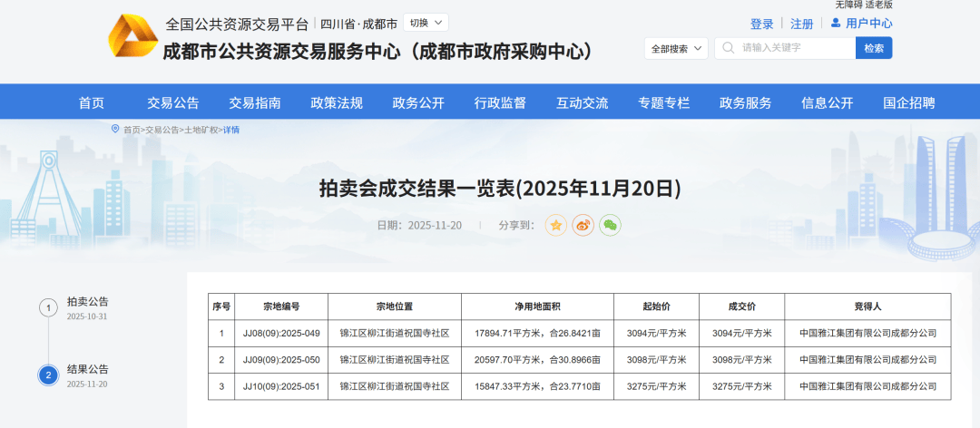Open 国企招聘 navigation item
980x428 pixels.
point(908,102)
